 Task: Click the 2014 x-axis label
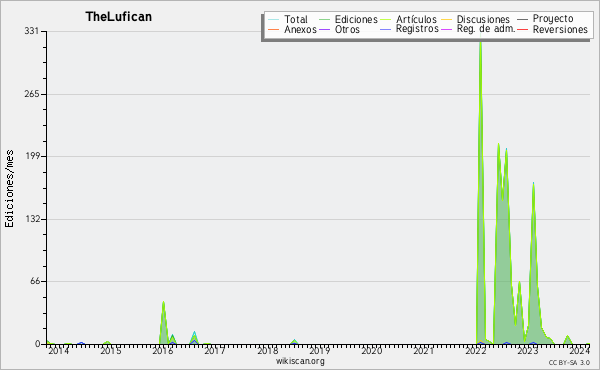pyautogui.click(x=59, y=350)
